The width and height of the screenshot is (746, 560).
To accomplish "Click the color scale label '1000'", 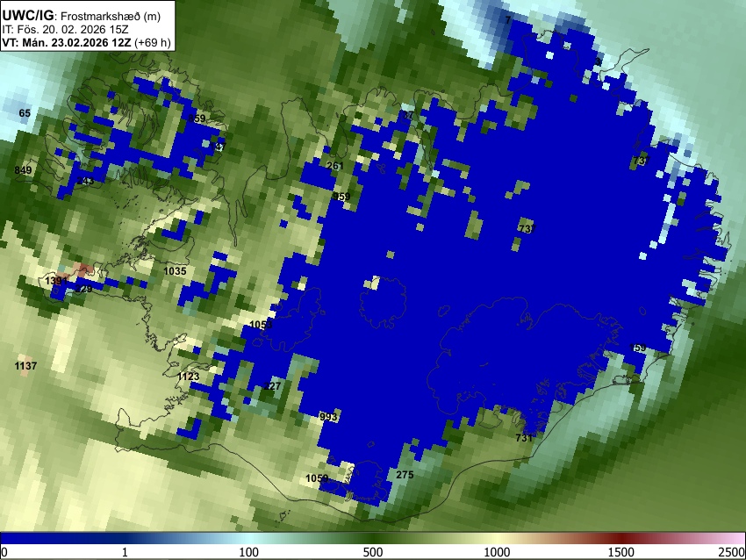I will coord(497,552).
